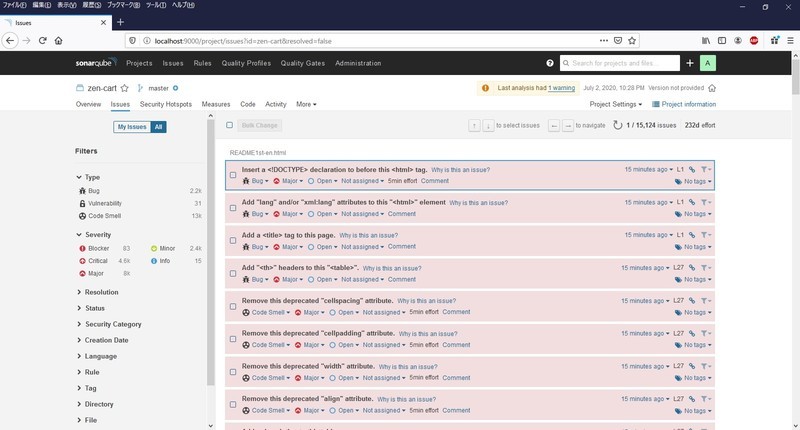Open Quality Profiles menu
Image resolution: width=800 pixels, height=430 pixels.
246,63
